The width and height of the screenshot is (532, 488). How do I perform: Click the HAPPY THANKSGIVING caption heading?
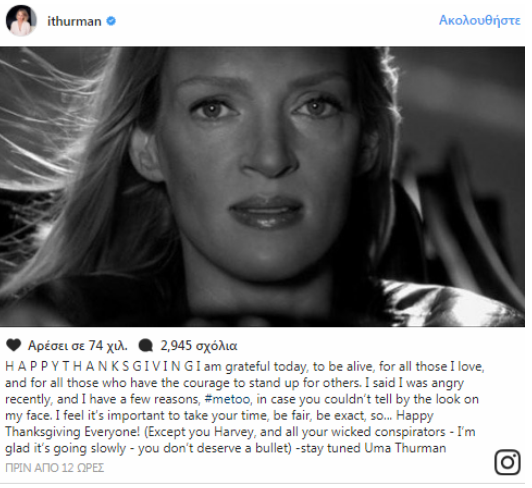tap(100, 367)
